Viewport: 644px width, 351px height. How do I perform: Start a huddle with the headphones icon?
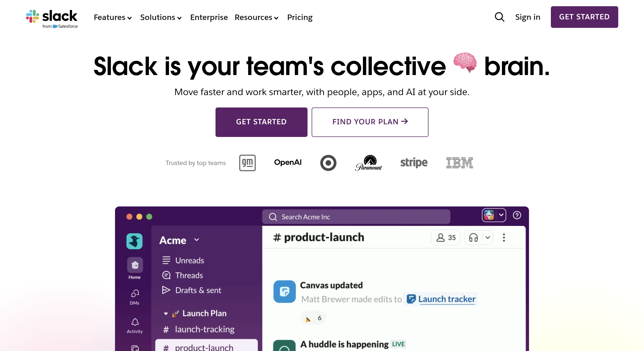pos(473,238)
